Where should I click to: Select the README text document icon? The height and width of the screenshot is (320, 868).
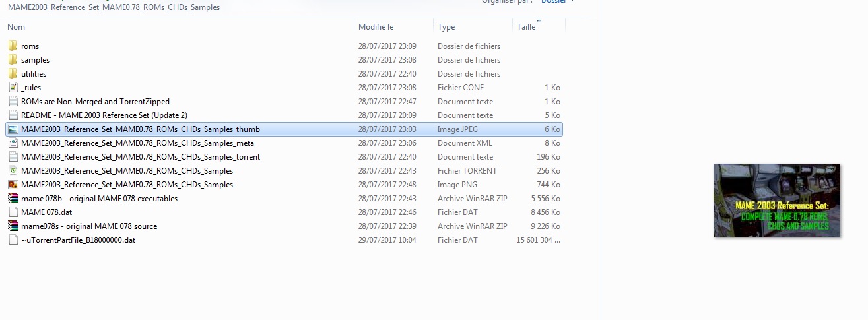[x=13, y=115]
